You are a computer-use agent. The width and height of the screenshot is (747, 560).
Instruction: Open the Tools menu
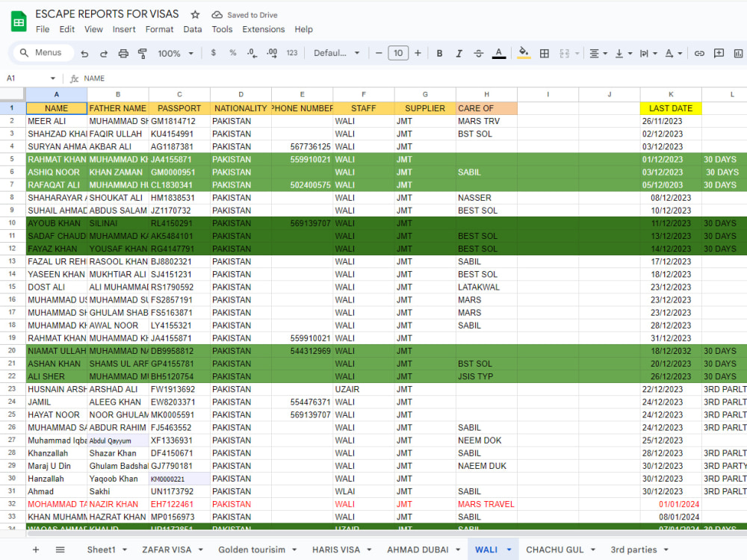coord(222,29)
